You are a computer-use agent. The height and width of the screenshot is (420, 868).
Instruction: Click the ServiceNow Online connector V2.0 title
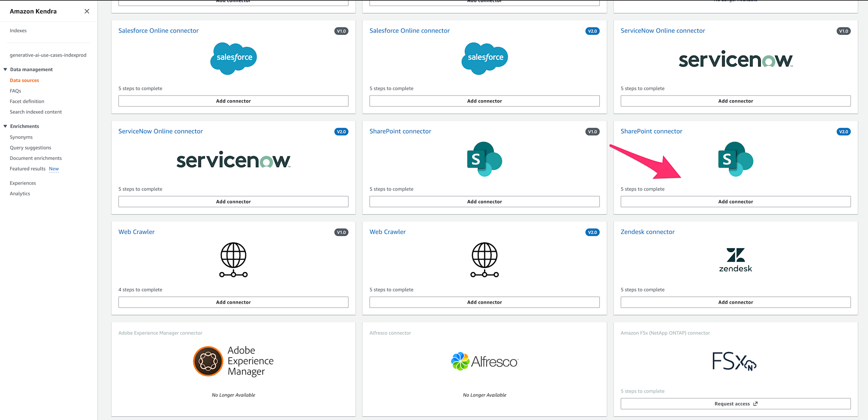click(x=161, y=132)
